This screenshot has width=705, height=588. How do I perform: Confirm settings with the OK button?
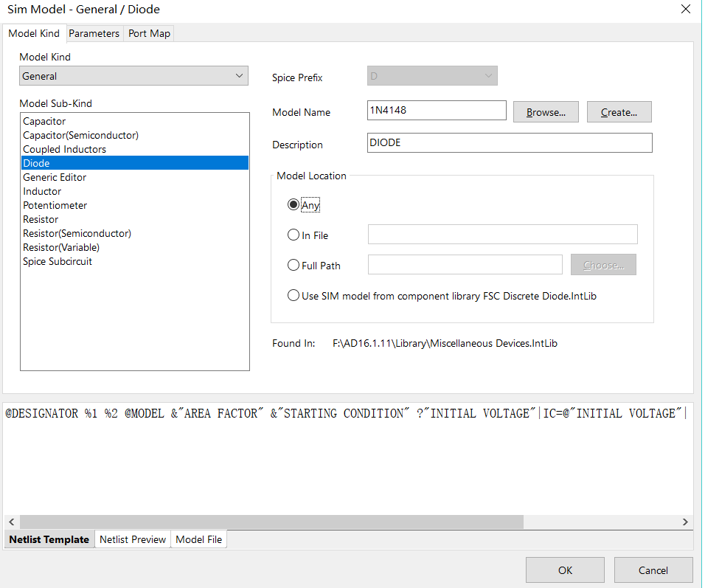tap(565, 570)
